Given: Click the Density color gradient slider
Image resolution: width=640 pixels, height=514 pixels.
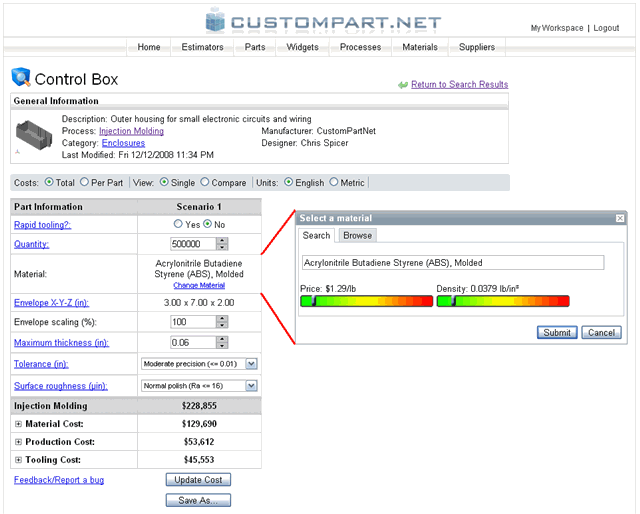Looking at the screenshot, I should pyautogui.click(x=503, y=301).
